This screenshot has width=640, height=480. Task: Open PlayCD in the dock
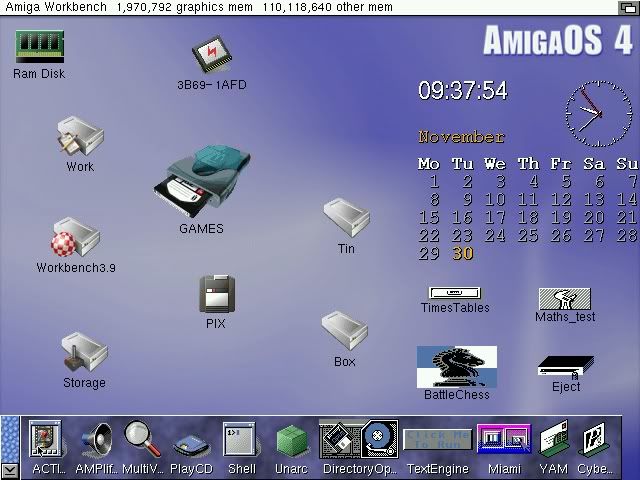pos(191,446)
